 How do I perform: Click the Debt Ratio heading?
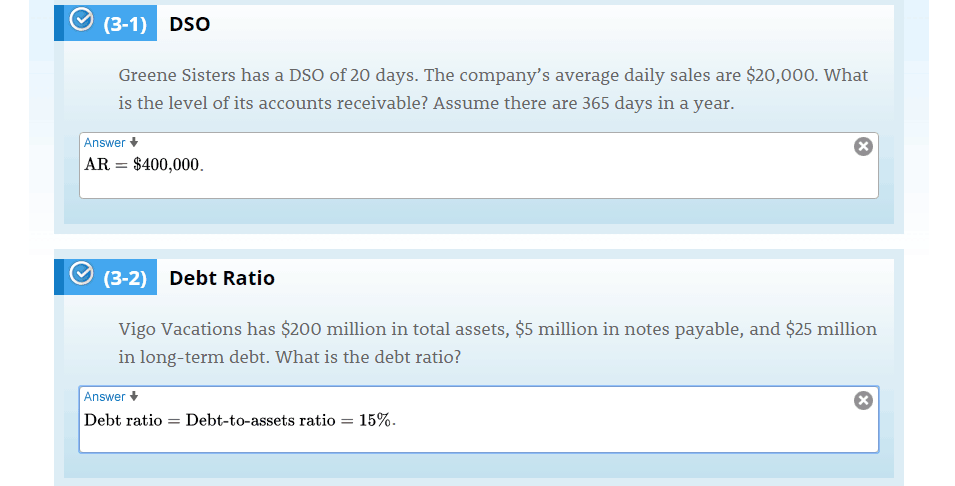(x=222, y=278)
